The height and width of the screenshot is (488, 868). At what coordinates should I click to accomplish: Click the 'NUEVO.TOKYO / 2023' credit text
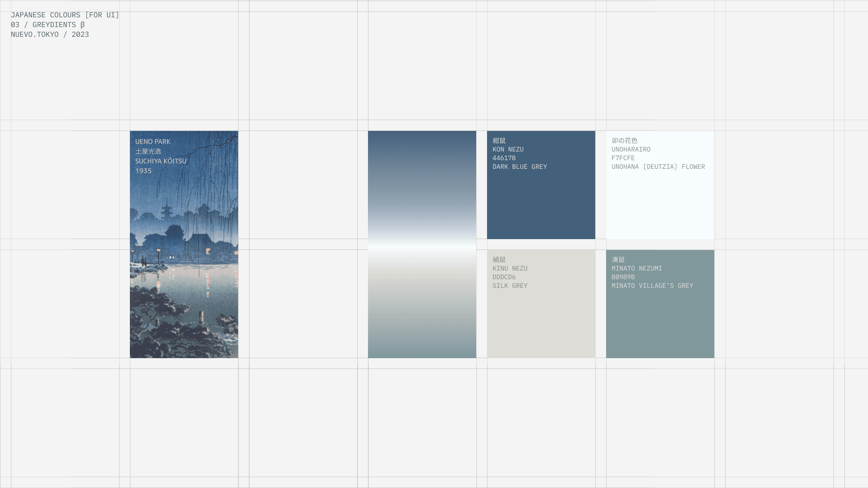pyautogui.click(x=50, y=34)
